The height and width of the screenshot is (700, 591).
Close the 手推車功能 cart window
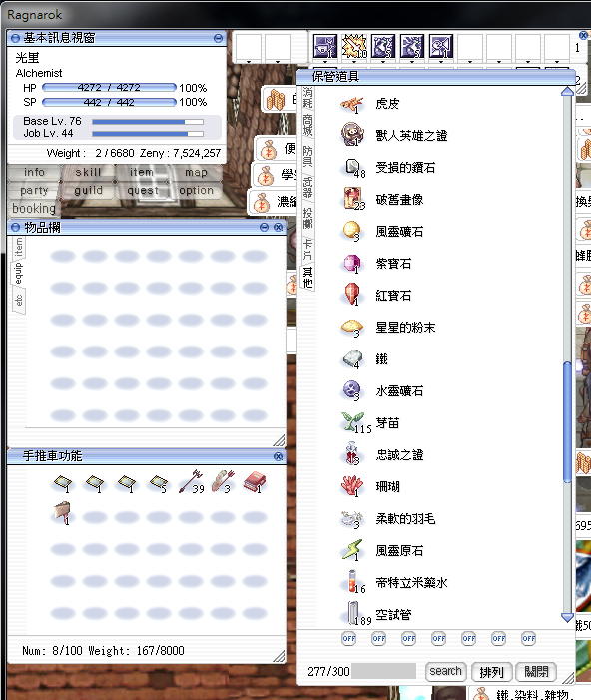[x=278, y=456]
